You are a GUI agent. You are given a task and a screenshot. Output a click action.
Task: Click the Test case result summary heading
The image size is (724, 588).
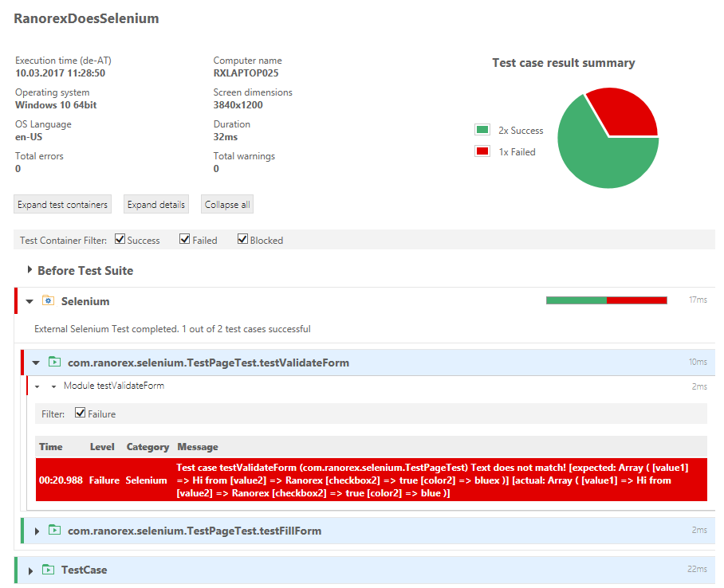coord(563,63)
